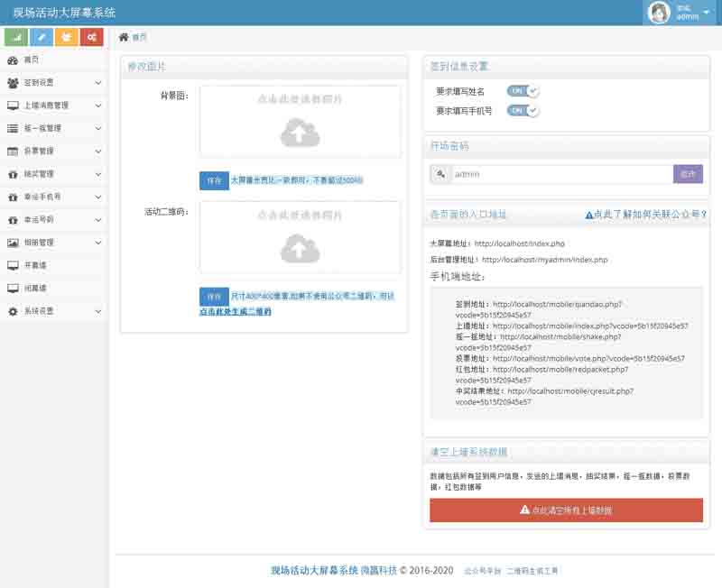Click the home icon in breadcrumb
The width and height of the screenshot is (722, 588).
[x=124, y=37]
